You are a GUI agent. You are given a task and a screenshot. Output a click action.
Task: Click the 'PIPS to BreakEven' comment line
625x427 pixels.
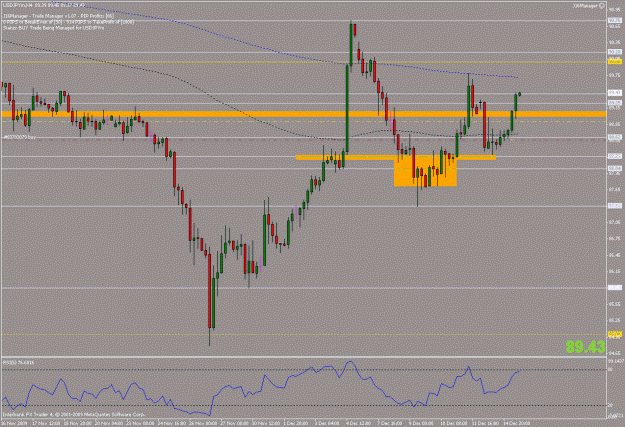(x=69, y=22)
